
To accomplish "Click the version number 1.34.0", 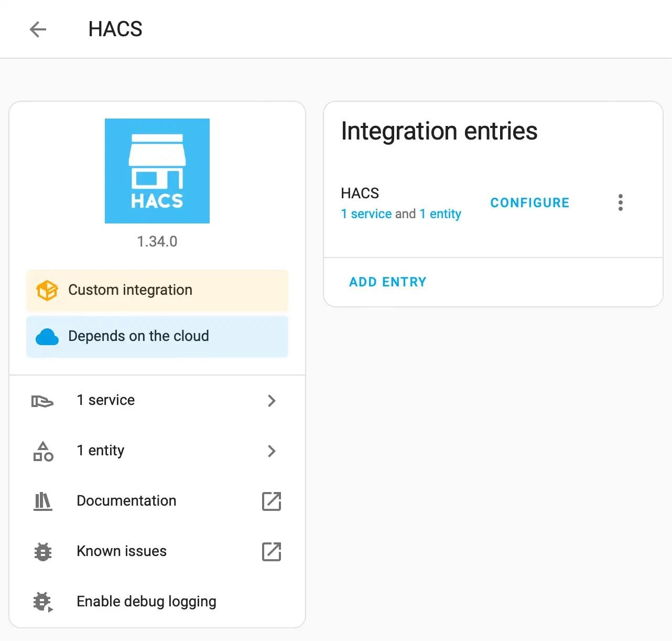I will point(157,242).
